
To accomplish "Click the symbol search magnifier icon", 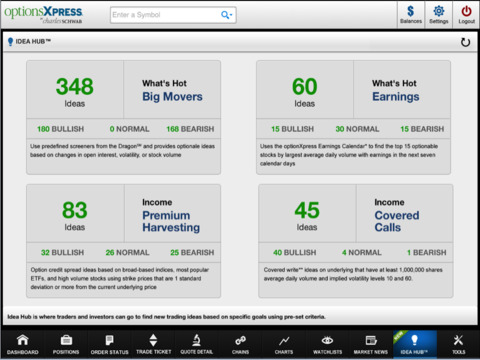I will 226,15.
